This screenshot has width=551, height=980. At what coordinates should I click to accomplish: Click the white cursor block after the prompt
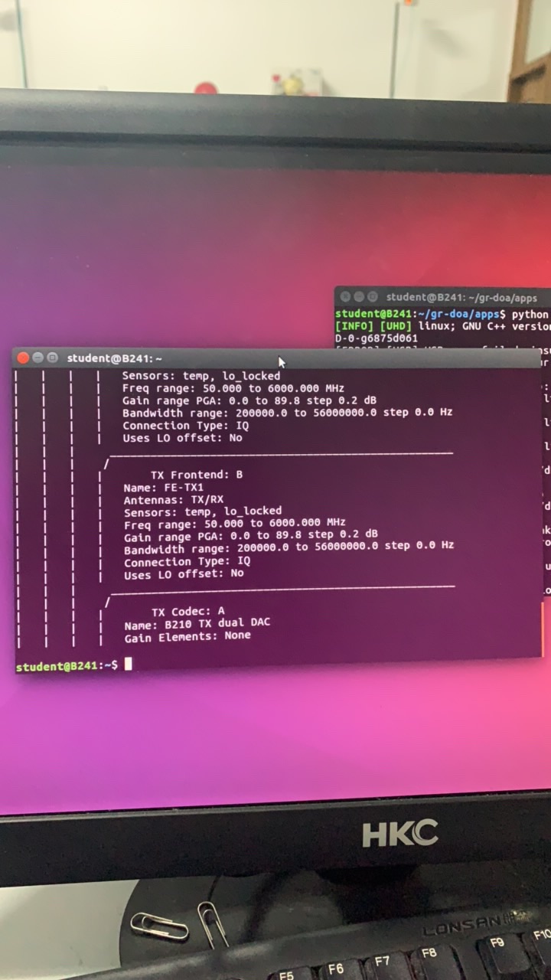[x=129, y=664]
